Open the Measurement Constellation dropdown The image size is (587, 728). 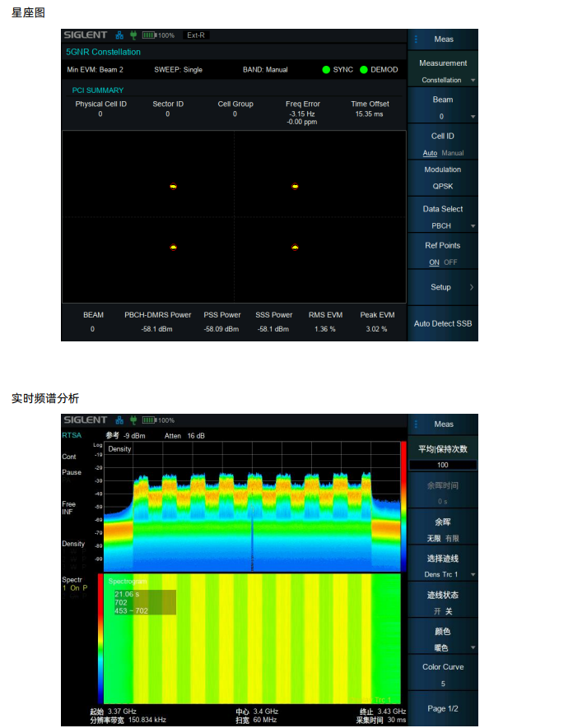click(x=443, y=72)
